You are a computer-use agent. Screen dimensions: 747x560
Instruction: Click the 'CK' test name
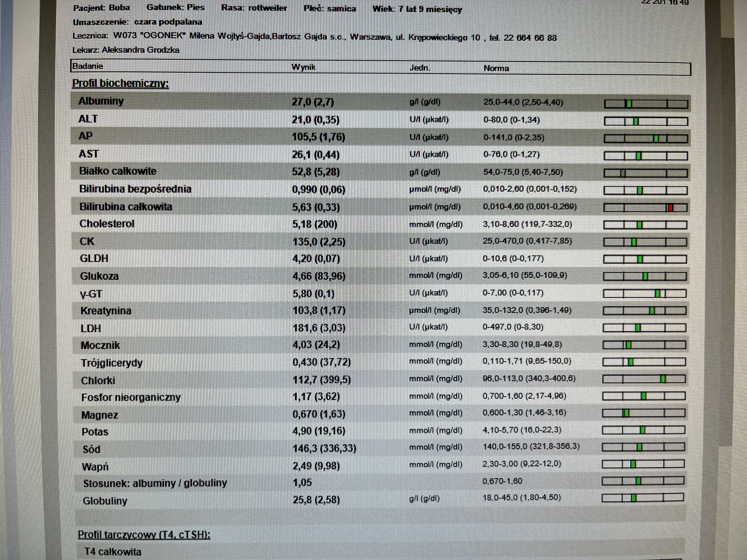pos(87,241)
